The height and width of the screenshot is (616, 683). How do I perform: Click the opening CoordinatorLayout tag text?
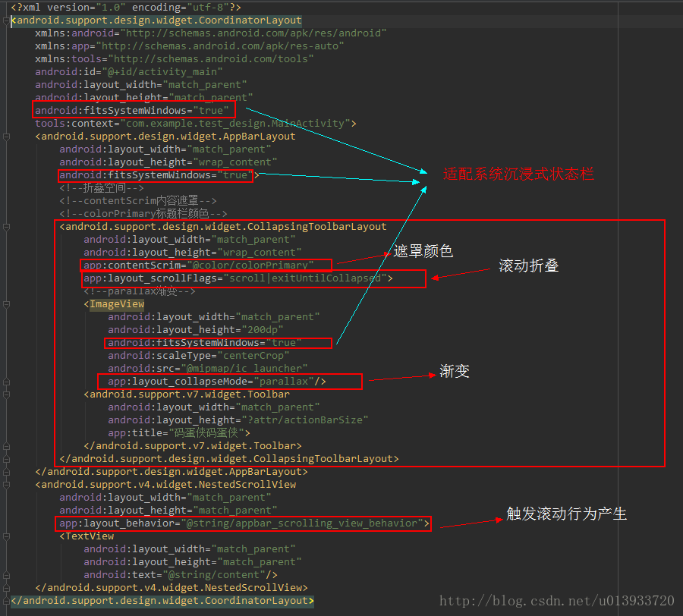[x=156, y=20]
